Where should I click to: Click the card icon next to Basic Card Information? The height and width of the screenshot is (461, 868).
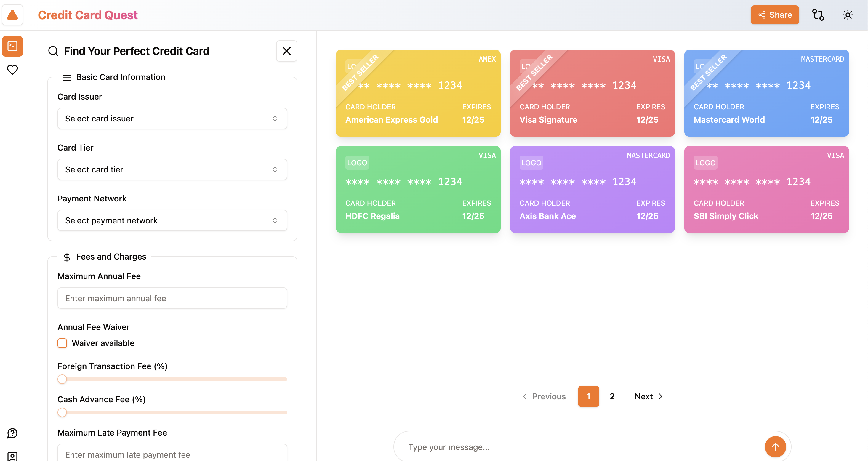[67, 78]
